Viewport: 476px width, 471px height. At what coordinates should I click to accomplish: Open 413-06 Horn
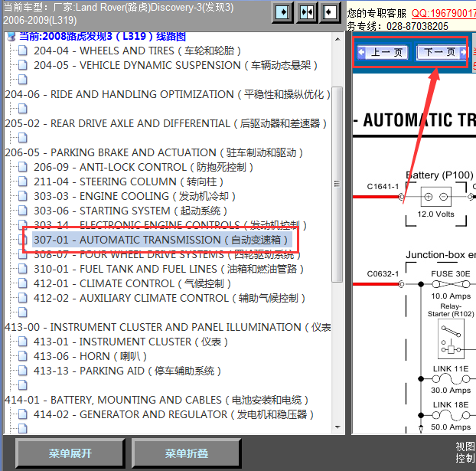(90, 356)
